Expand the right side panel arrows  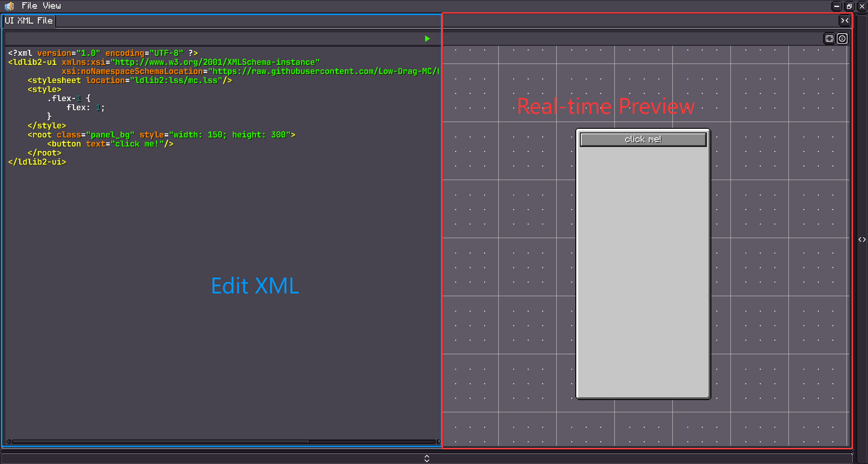pyautogui.click(x=862, y=239)
